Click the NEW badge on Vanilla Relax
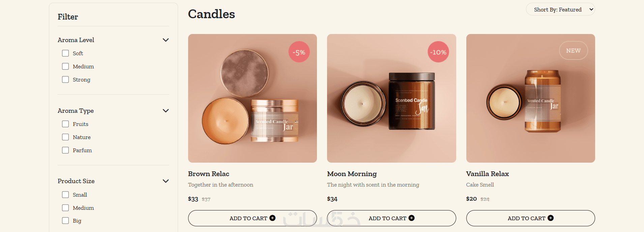Screen dimensions: 644x232 [x=574, y=51]
